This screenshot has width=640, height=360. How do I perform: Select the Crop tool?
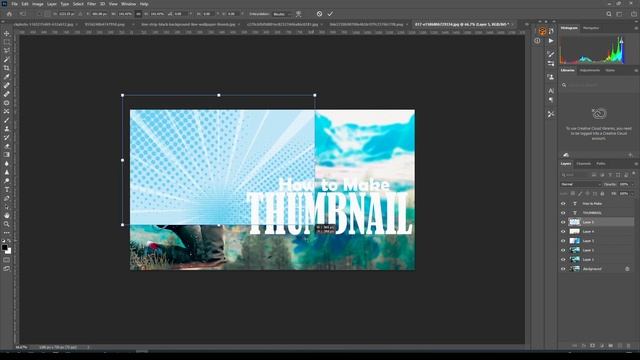[7, 68]
